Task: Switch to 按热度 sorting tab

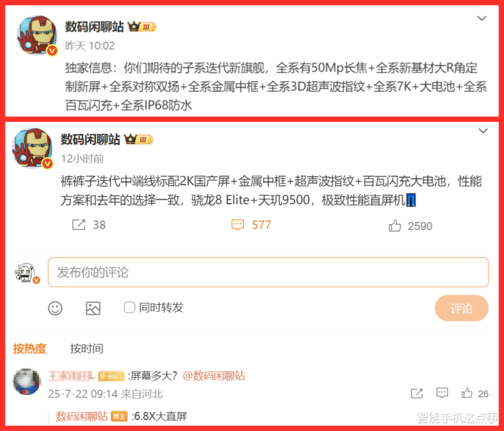Action: tap(29, 348)
